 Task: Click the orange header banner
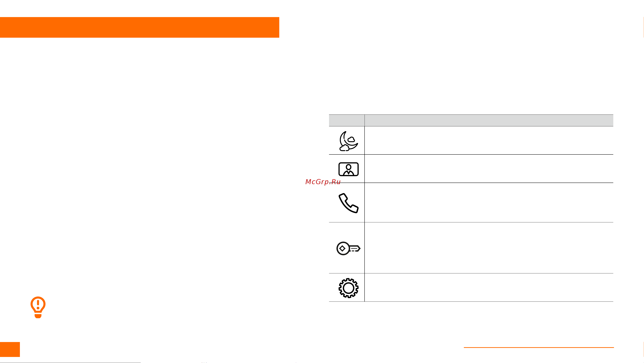139,27
